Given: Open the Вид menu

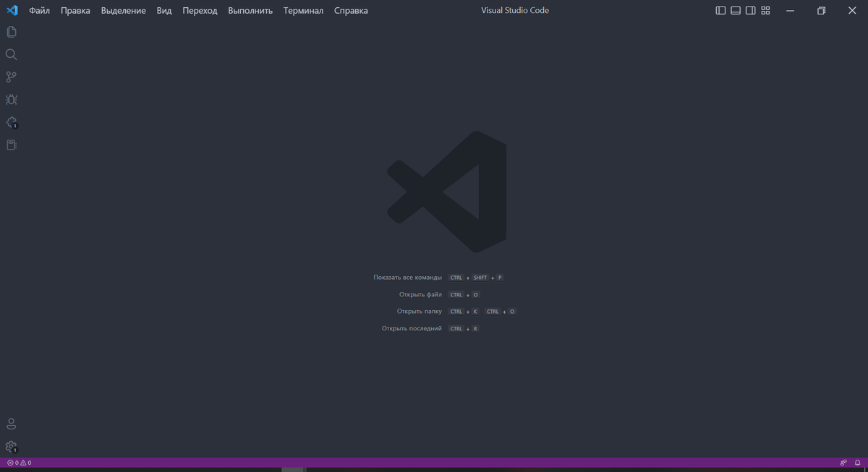Looking at the screenshot, I should (x=164, y=11).
